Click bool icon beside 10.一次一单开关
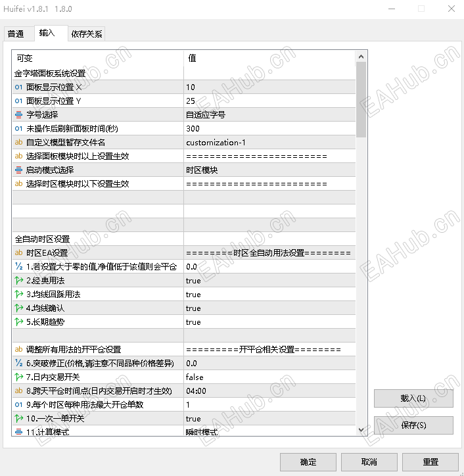 click(18, 418)
